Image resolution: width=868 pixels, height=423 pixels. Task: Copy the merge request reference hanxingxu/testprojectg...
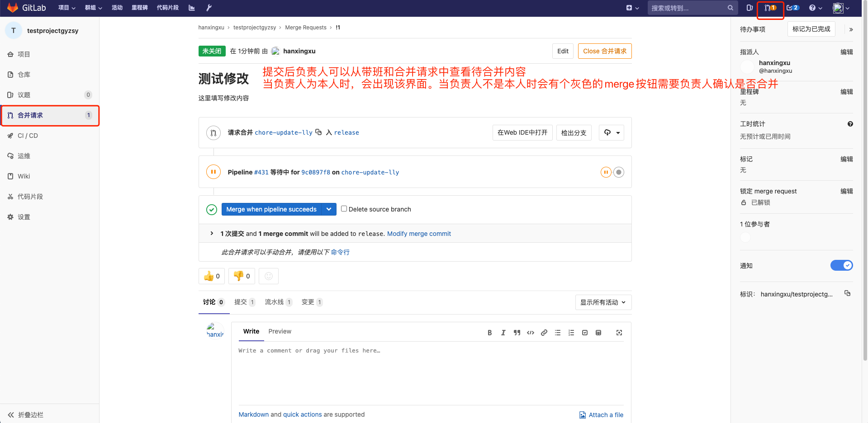(x=848, y=293)
